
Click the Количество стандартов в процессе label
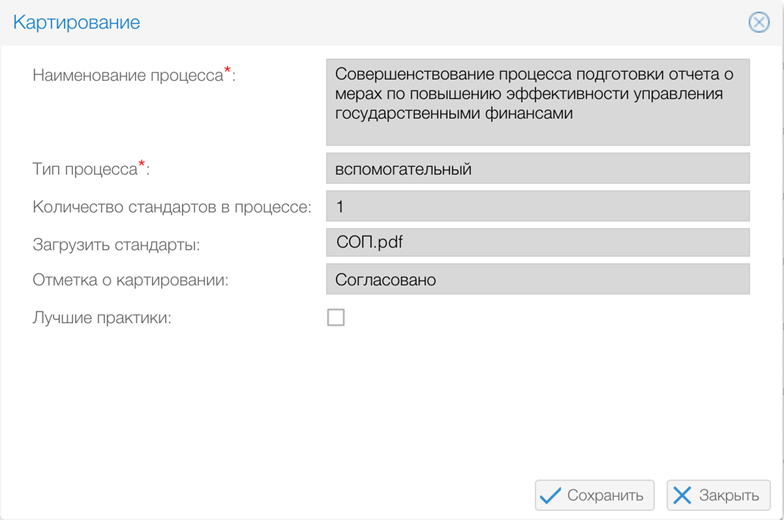[172, 208]
